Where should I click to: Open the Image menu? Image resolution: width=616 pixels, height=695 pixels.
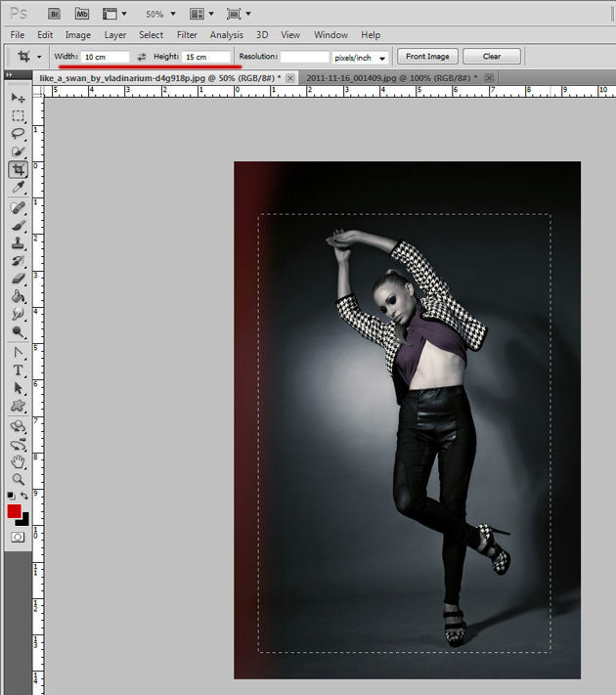pos(78,34)
